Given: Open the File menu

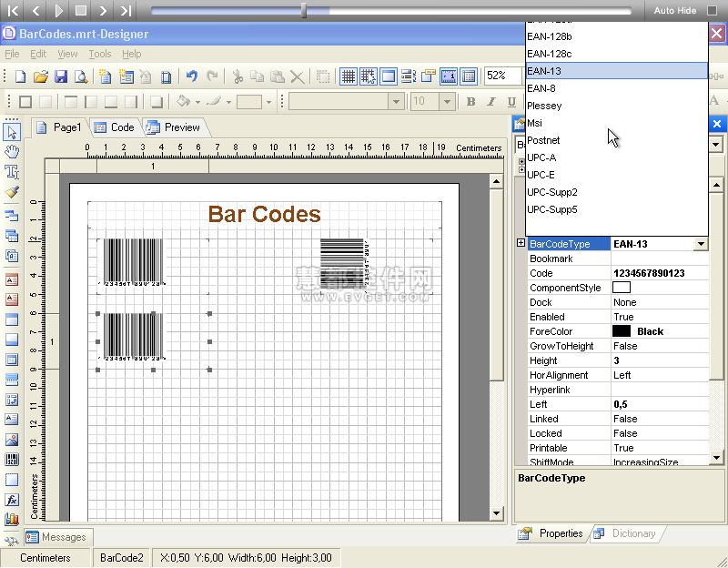Looking at the screenshot, I should click(12, 54).
